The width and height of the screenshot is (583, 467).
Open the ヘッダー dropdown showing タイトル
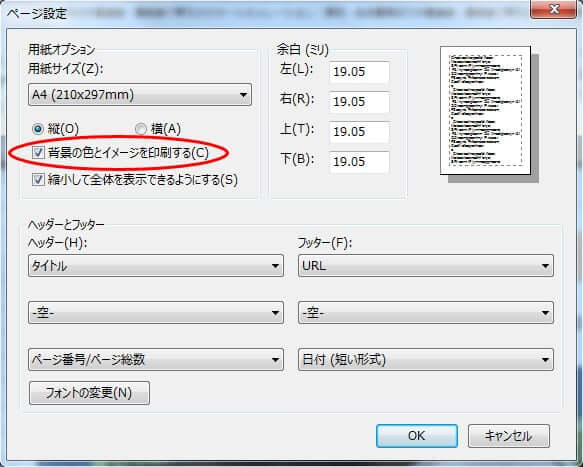click(156, 265)
